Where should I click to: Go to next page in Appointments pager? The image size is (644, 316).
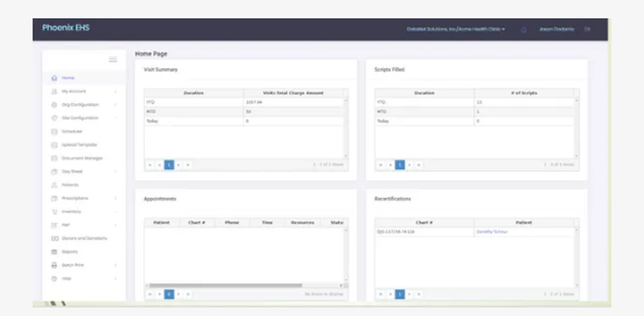tap(178, 294)
